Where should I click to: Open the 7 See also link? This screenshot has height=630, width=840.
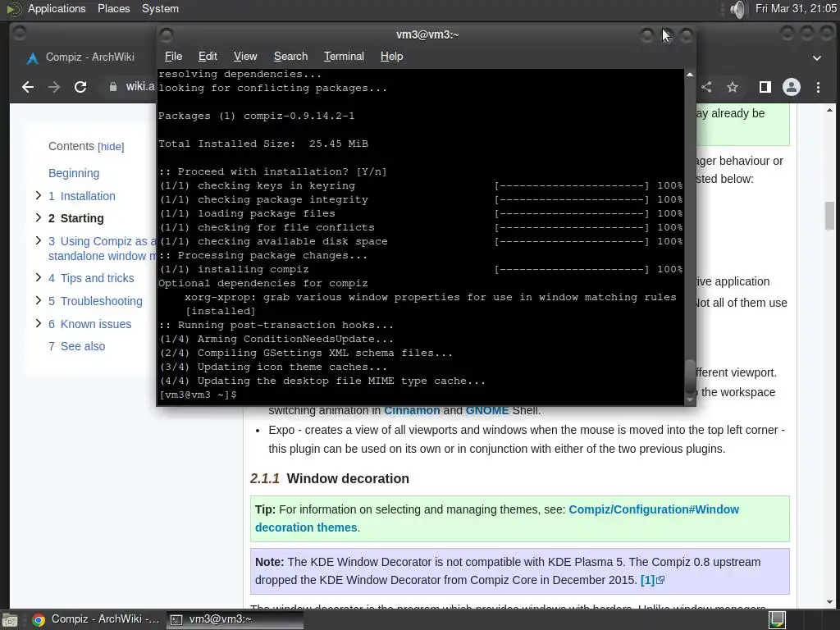(x=76, y=346)
